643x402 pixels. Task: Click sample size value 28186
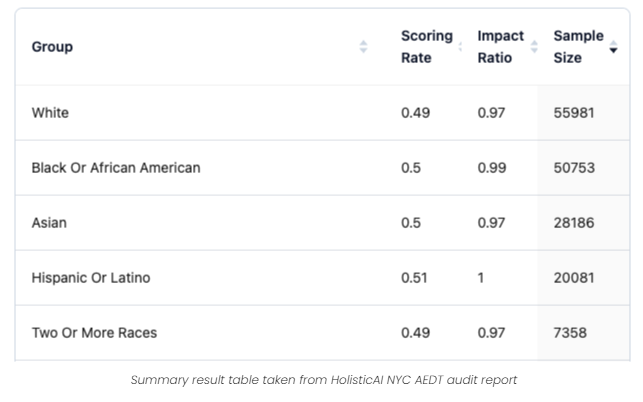[574, 223]
